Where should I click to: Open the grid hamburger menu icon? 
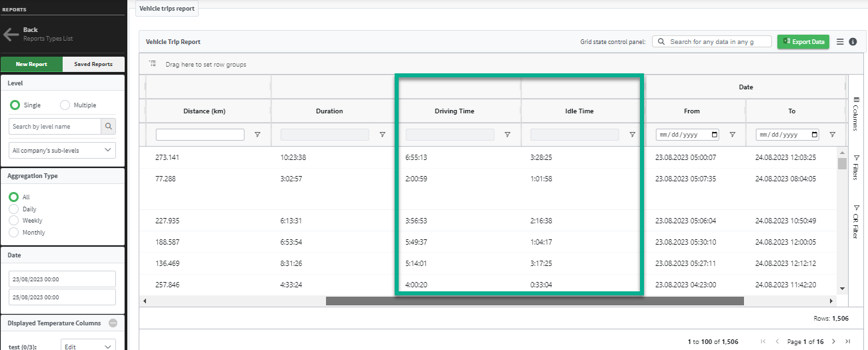tap(840, 41)
